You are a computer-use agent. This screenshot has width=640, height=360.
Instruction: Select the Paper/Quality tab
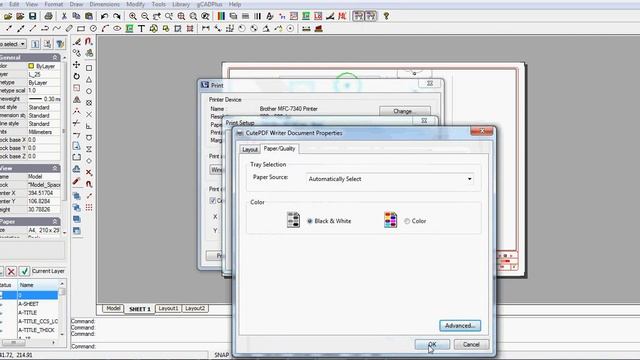pos(279,149)
